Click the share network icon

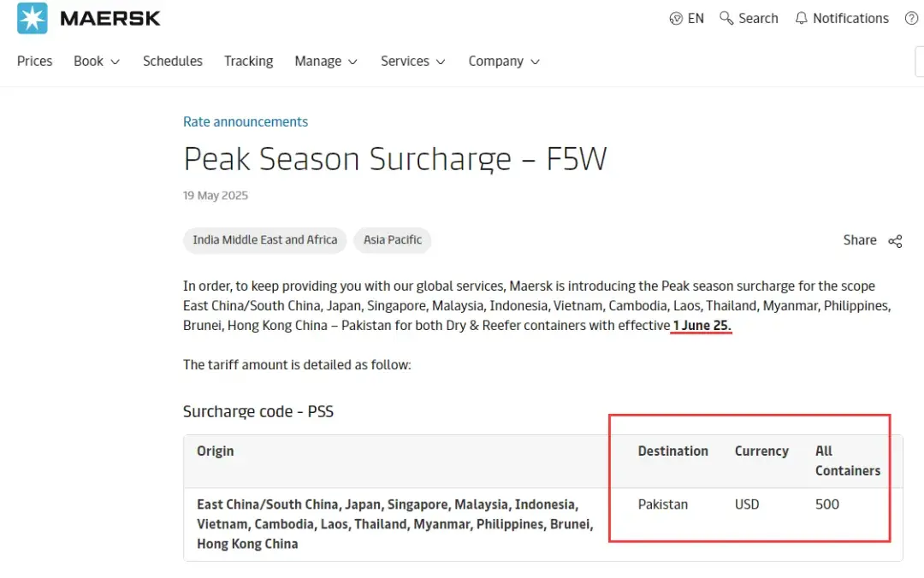coord(895,241)
